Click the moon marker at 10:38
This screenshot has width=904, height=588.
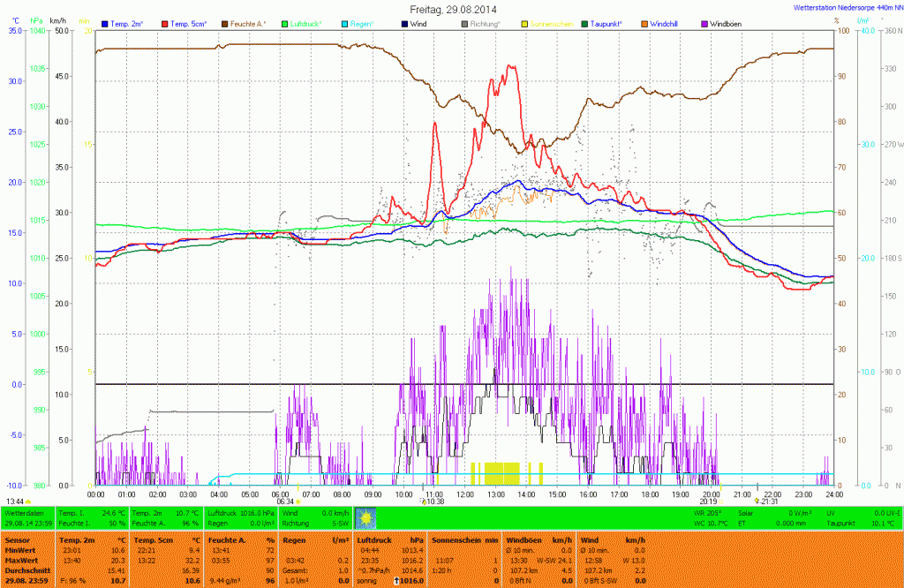pyautogui.click(x=421, y=501)
